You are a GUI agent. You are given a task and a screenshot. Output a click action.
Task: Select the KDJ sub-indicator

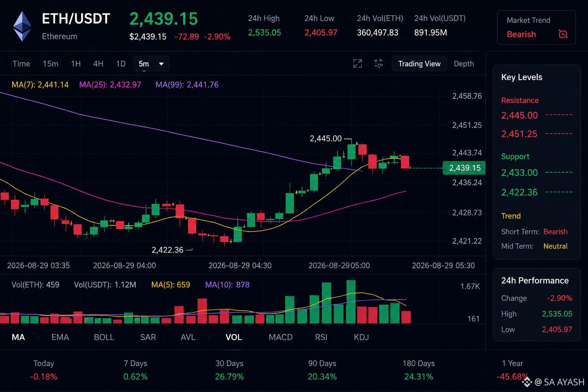point(361,337)
